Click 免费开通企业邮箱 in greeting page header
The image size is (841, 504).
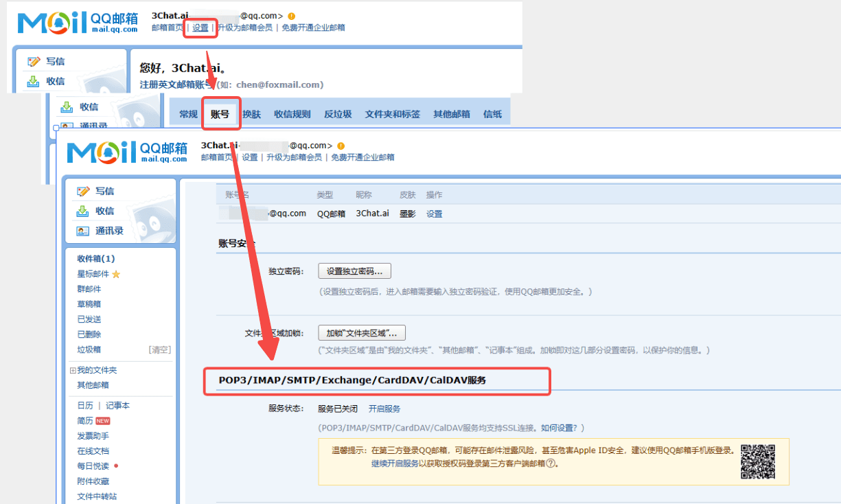tap(314, 27)
